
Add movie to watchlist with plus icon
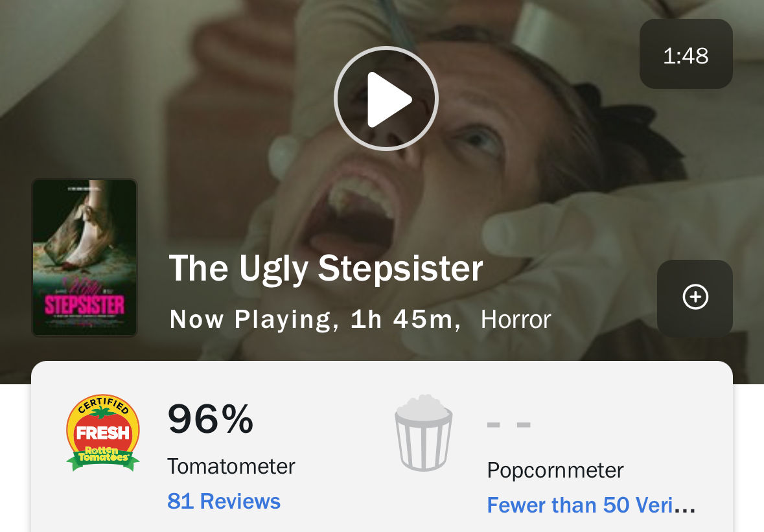pyautogui.click(x=695, y=297)
